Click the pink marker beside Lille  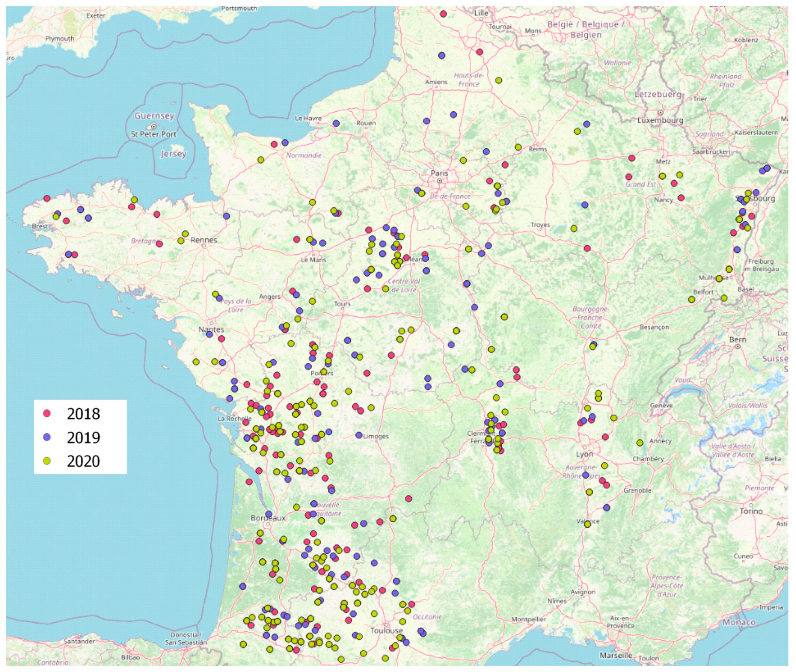pos(443,14)
